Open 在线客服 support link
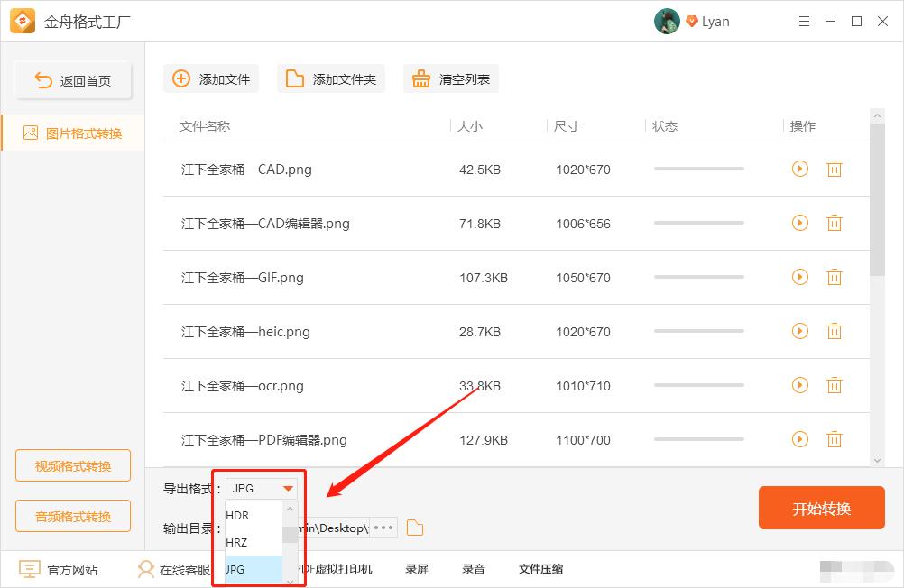Image resolution: width=904 pixels, height=588 pixels. pos(174,570)
